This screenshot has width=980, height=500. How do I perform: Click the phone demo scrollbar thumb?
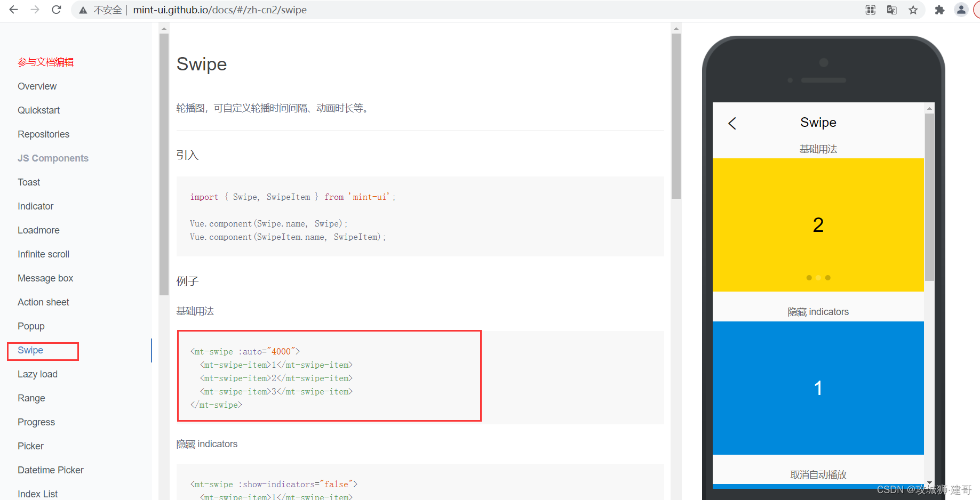(929, 197)
